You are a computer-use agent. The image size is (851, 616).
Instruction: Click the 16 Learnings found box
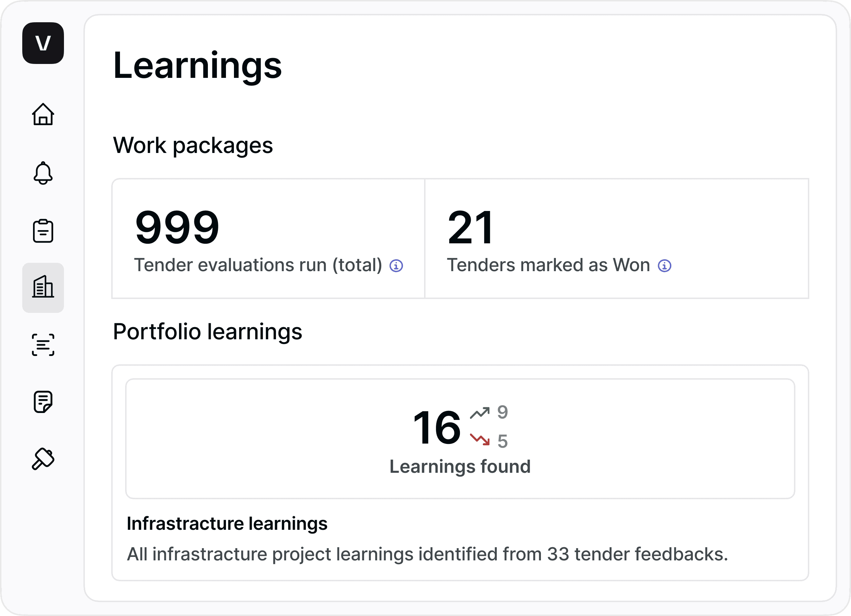(x=460, y=439)
